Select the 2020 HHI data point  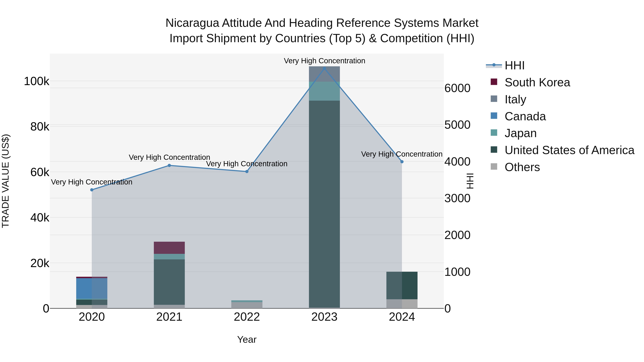tap(92, 190)
